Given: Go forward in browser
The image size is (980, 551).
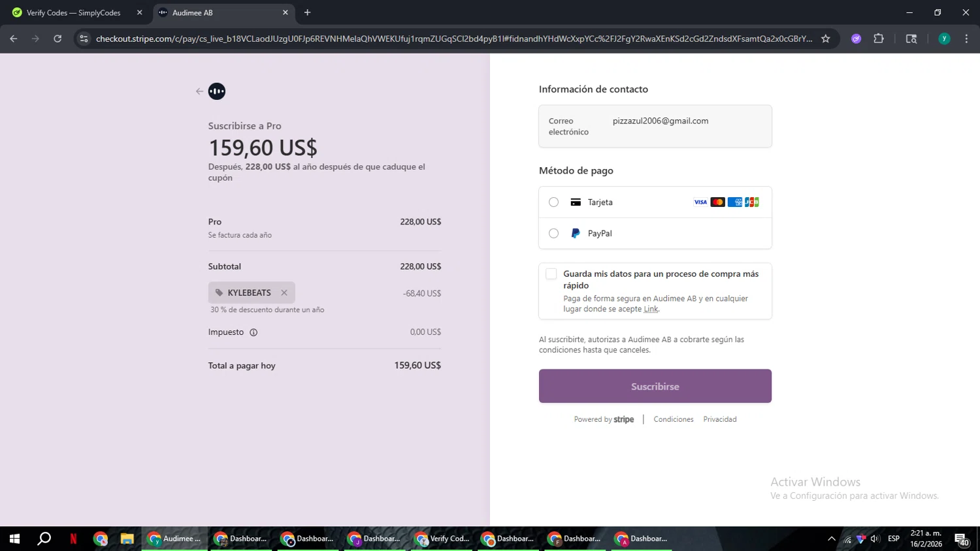Looking at the screenshot, I should pyautogui.click(x=35, y=39).
